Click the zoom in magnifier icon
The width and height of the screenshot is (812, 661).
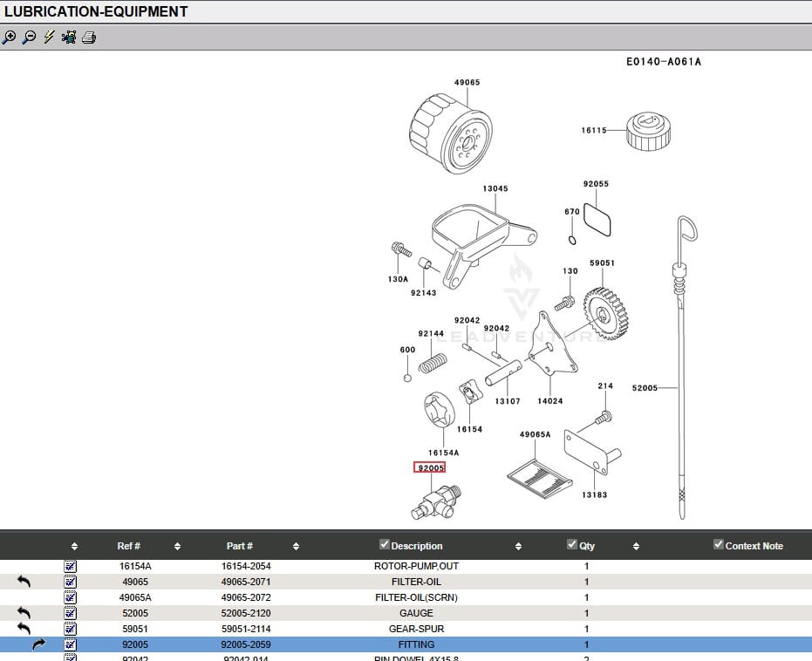(10, 37)
